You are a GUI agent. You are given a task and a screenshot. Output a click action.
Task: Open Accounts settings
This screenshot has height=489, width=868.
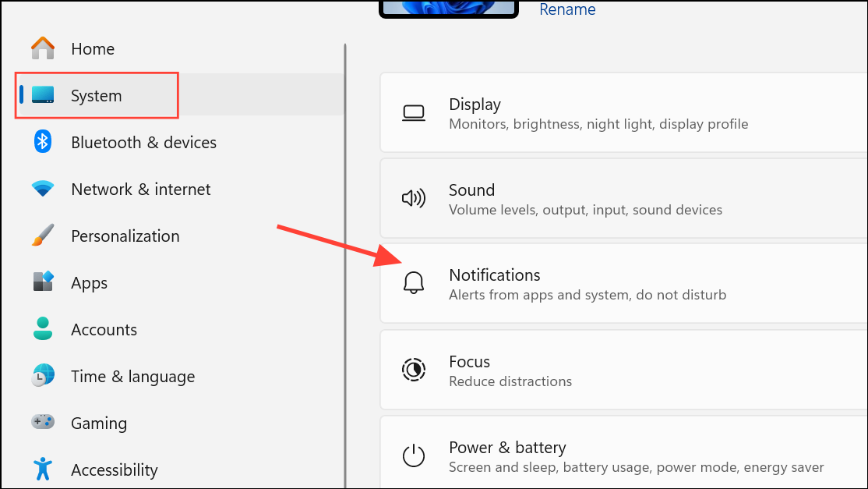point(104,329)
